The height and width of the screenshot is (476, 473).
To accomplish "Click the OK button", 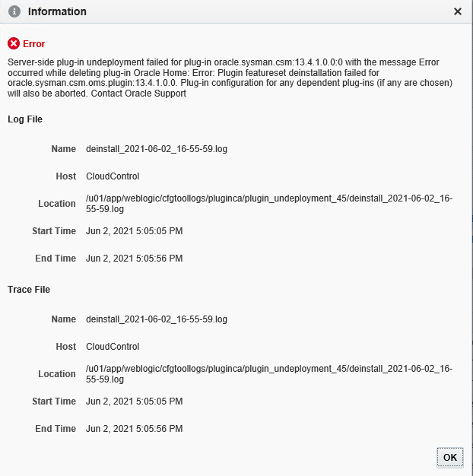I will (x=450, y=457).
